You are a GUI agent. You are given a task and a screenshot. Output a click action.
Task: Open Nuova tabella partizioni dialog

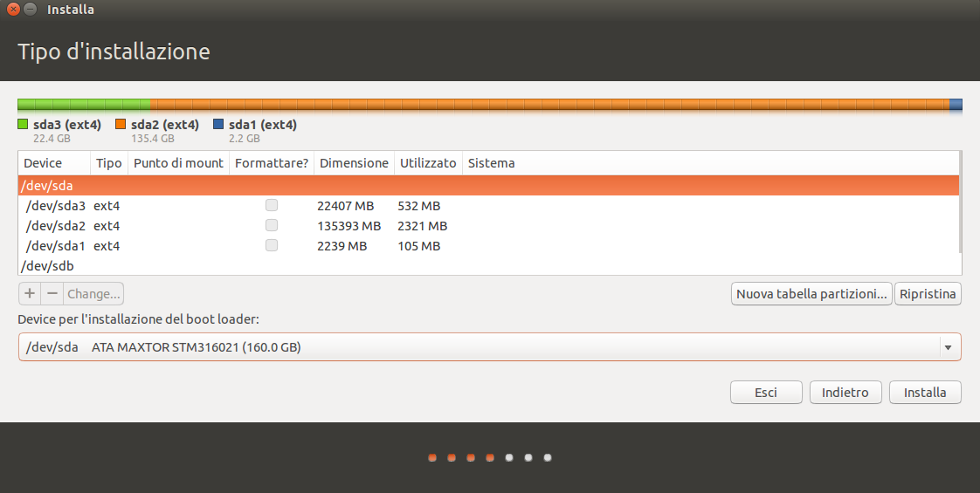[x=811, y=294]
